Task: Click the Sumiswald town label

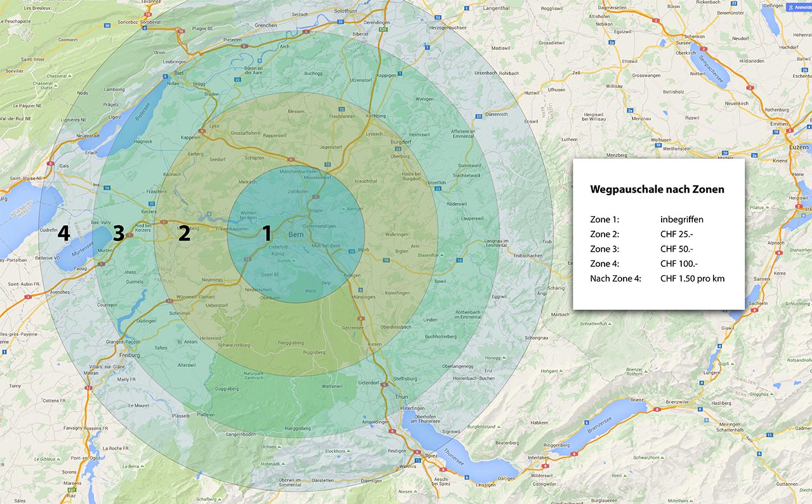Action: pyautogui.click(x=469, y=165)
